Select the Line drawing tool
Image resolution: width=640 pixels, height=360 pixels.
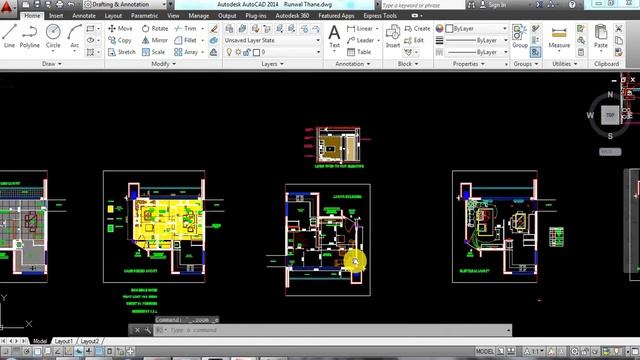(x=9, y=36)
